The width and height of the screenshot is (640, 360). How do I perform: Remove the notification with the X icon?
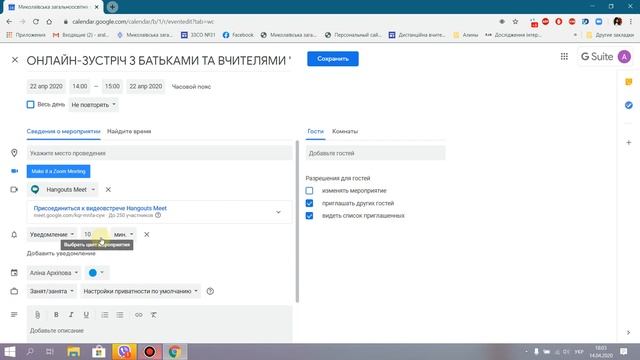point(147,234)
